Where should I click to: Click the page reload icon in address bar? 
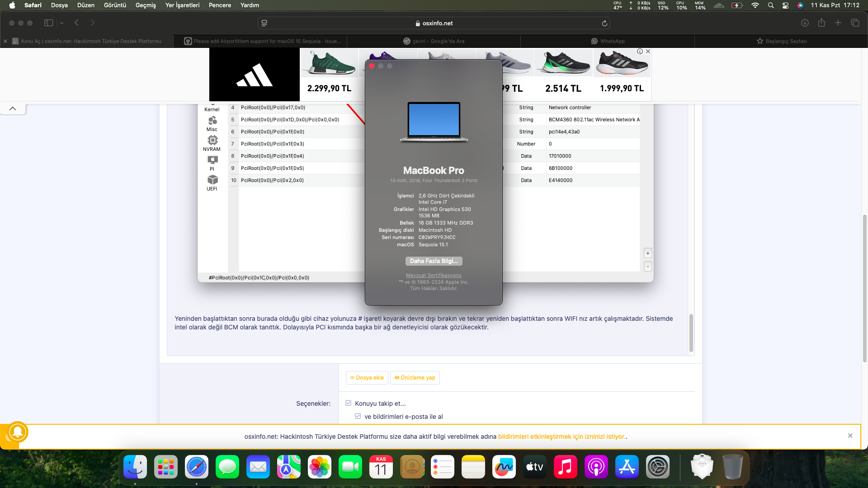tap(604, 23)
